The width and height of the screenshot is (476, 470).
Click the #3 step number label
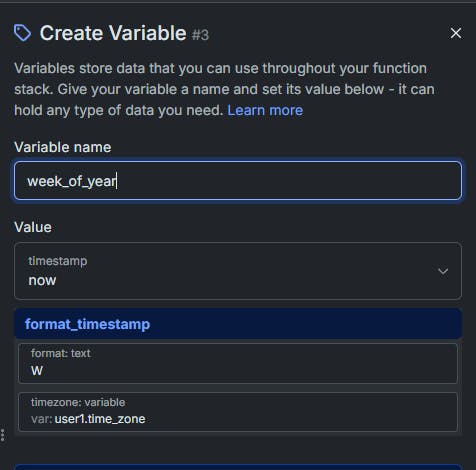click(x=200, y=35)
